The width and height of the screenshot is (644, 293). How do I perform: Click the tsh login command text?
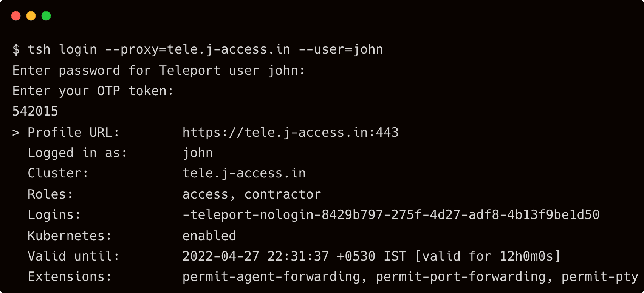[x=63, y=49]
